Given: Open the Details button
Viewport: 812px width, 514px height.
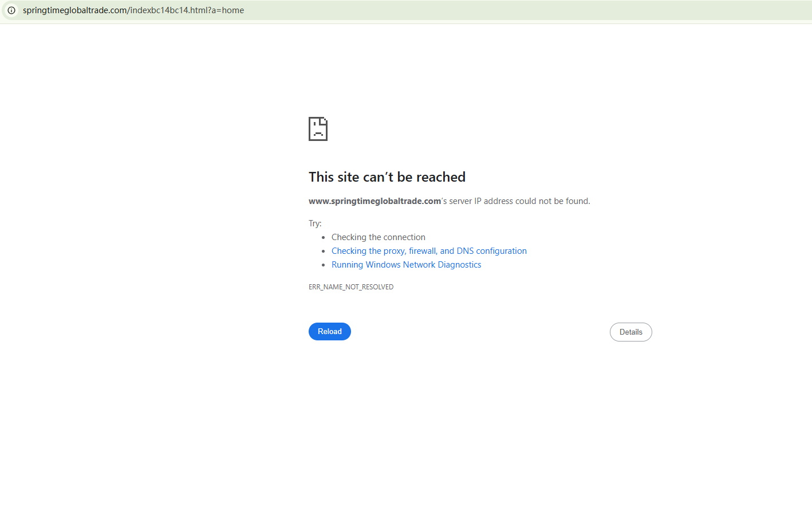Looking at the screenshot, I should point(631,332).
